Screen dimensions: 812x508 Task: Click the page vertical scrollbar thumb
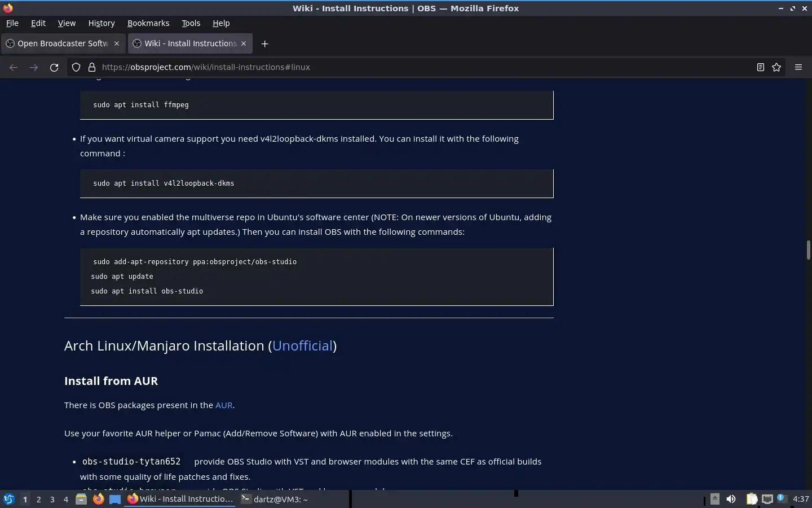[808, 249]
